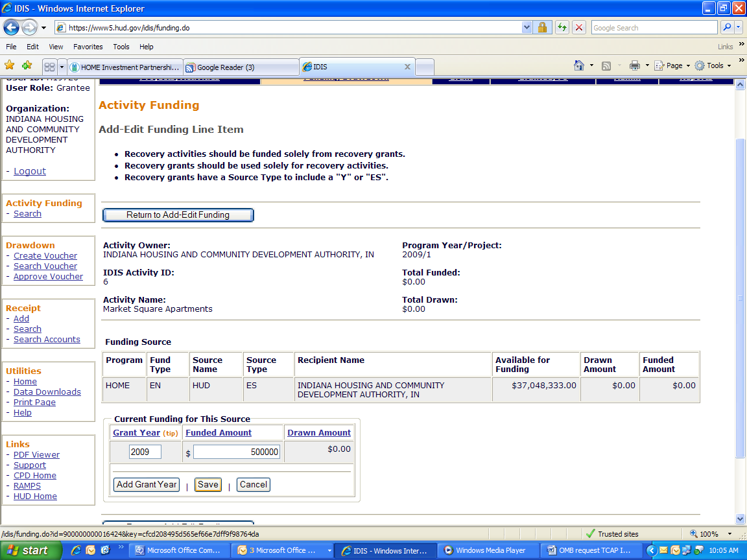Image resolution: width=747 pixels, height=560 pixels.
Task: Click the vertical scrollbar down arrow
Action: [740, 519]
